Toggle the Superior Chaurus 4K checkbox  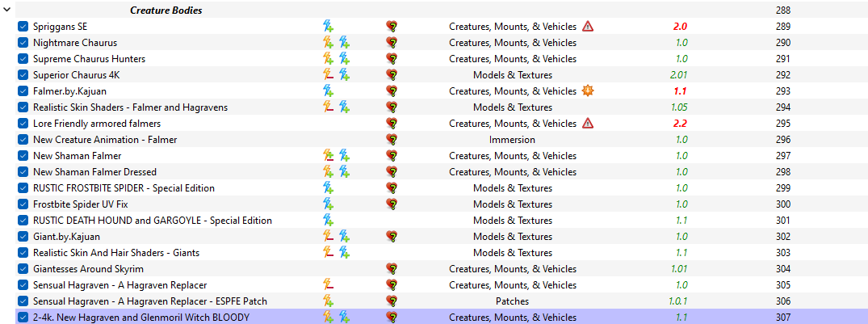(x=23, y=75)
